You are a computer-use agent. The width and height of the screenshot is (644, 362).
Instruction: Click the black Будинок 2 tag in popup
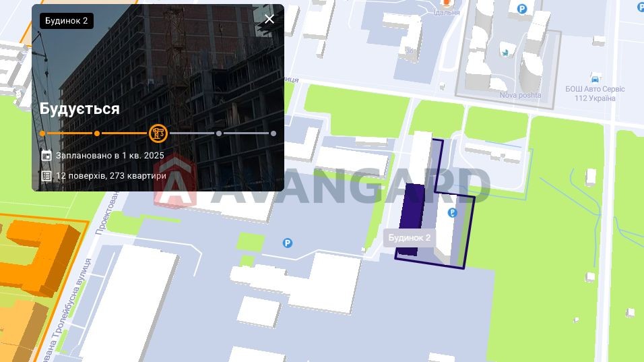click(x=67, y=21)
